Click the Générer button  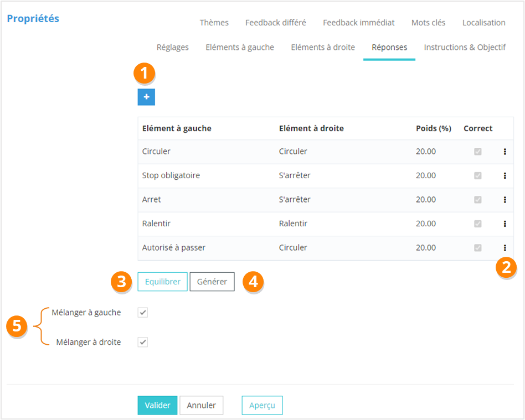[x=212, y=282]
